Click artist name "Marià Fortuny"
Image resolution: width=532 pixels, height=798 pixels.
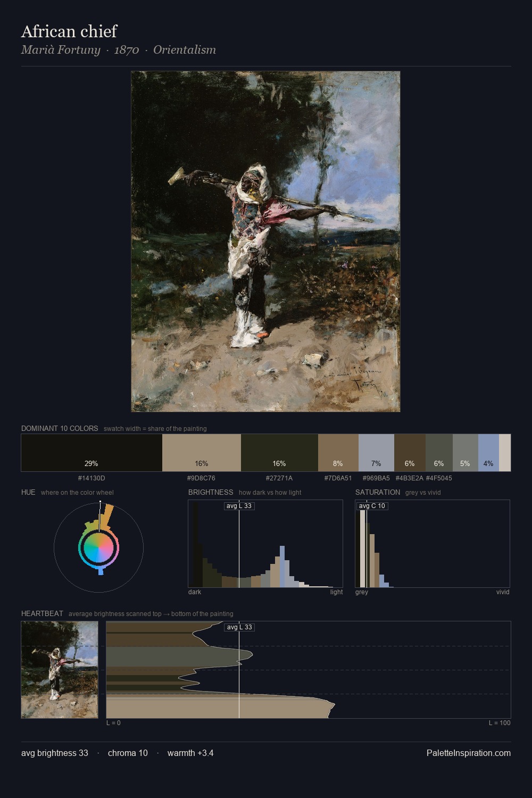point(61,50)
